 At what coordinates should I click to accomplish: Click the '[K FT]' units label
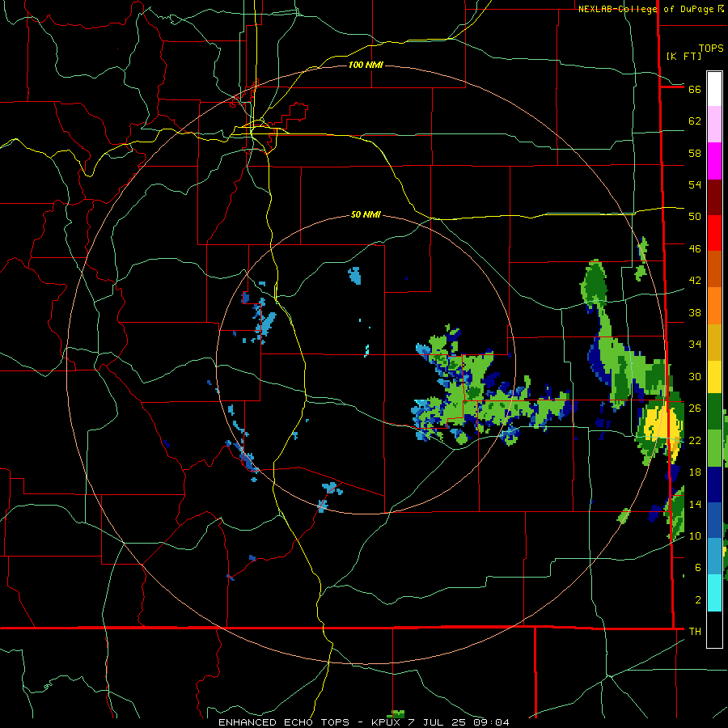pyautogui.click(x=684, y=56)
